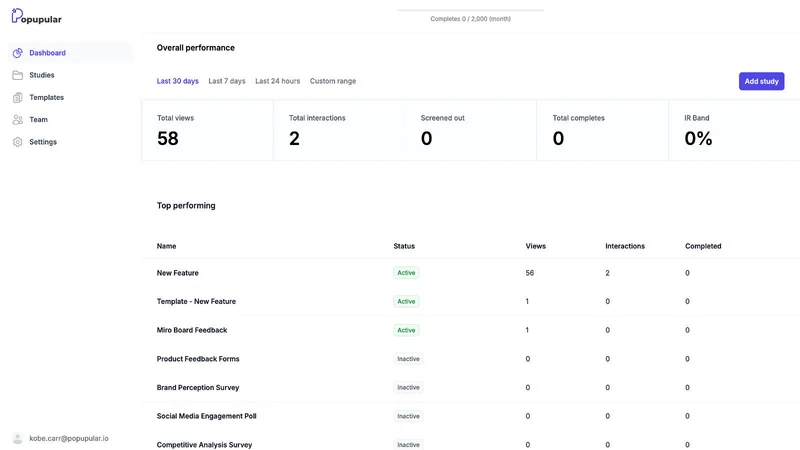This screenshot has width=800, height=450.
Task: Click the Popupular logo
Action: (36, 16)
